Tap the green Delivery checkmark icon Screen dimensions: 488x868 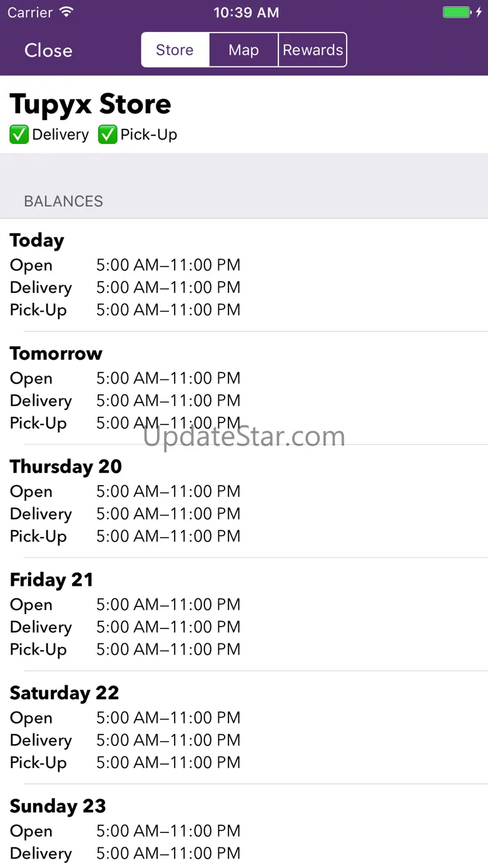point(19,135)
